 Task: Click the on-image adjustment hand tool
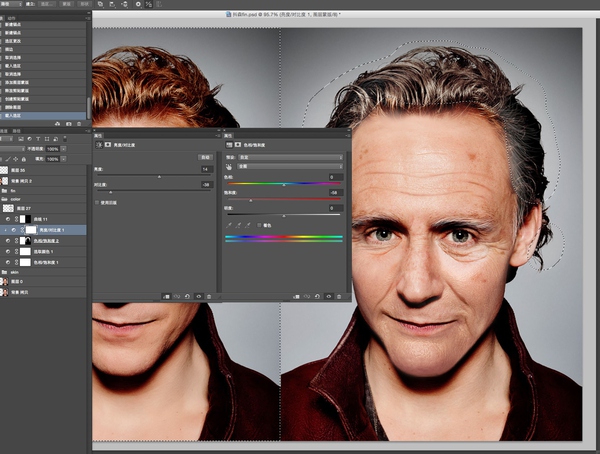click(230, 167)
